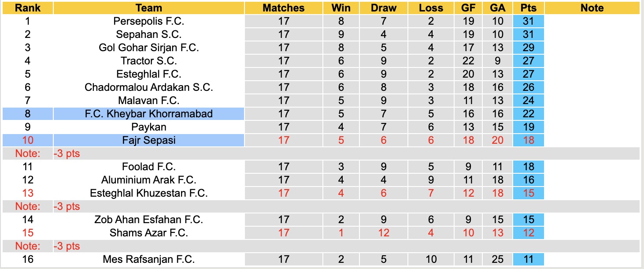The width and height of the screenshot is (644, 269).
Task: Click the Win column header
Action: pyautogui.click(x=341, y=8)
